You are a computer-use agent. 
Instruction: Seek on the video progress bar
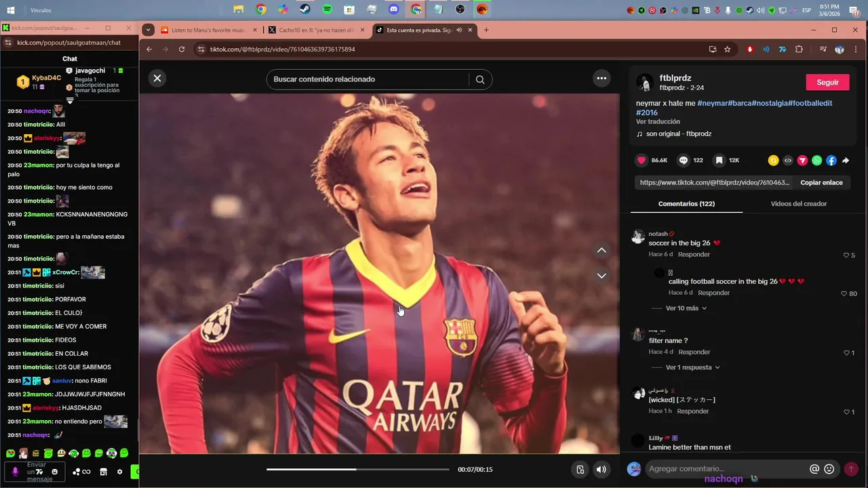358,469
